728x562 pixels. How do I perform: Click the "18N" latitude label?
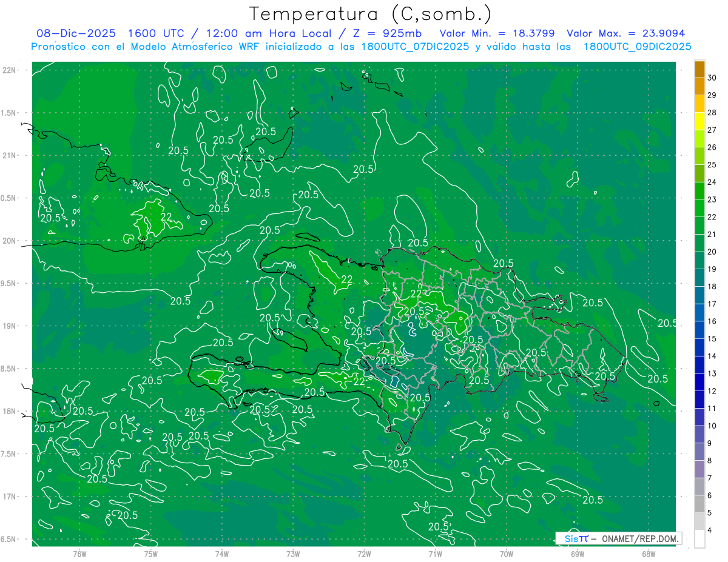pos(9,411)
